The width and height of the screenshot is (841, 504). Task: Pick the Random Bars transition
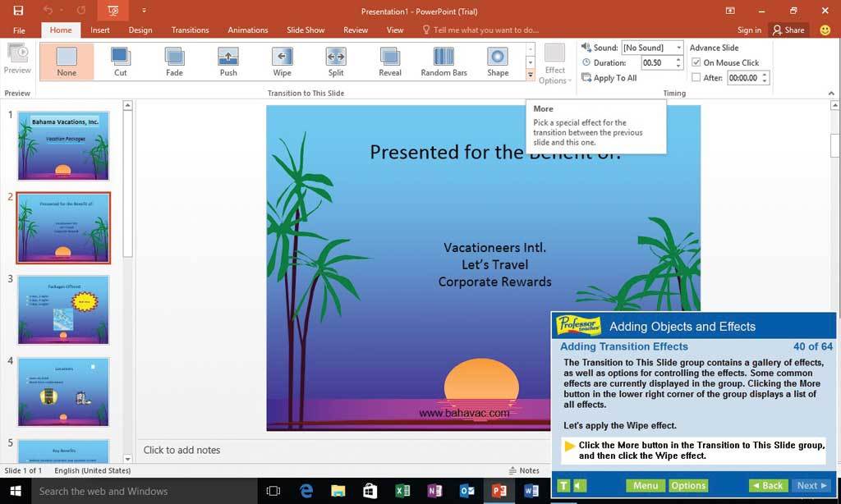[x=443, y=62]
